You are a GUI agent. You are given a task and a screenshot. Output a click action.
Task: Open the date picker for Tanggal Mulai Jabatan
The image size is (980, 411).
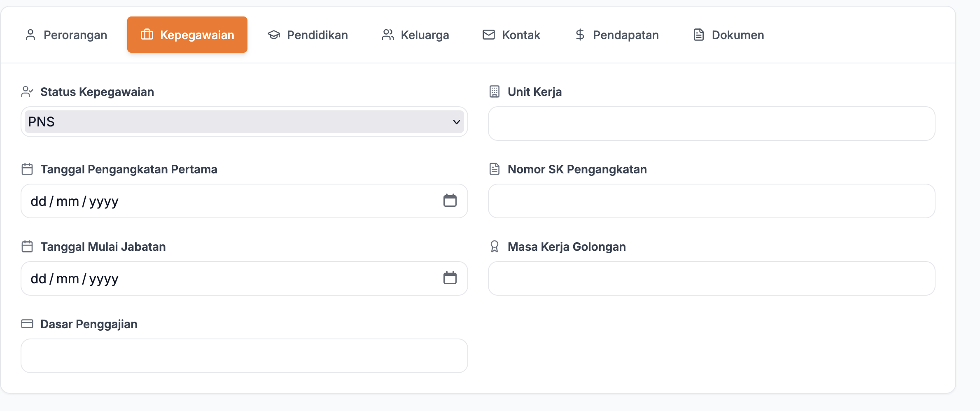coord(450,278)
